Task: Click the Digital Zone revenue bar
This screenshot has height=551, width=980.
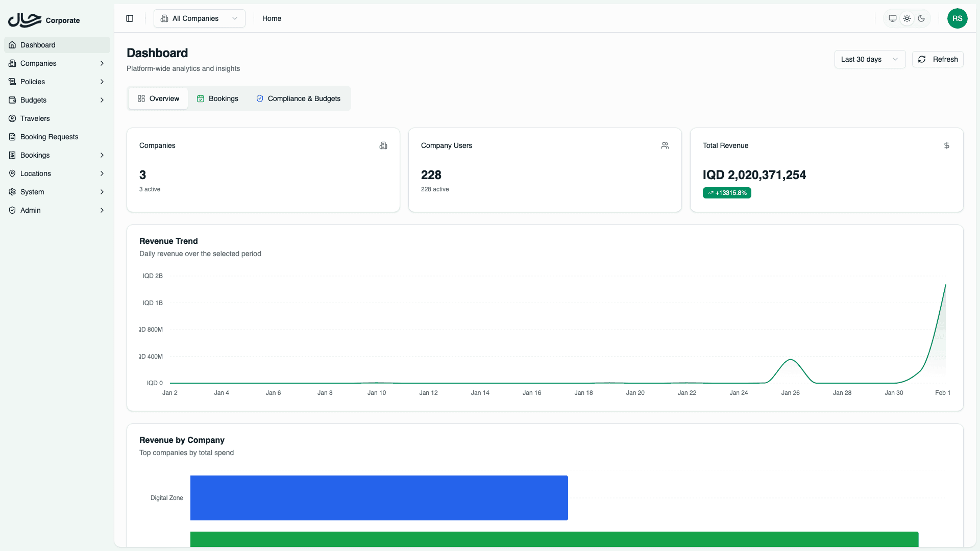Action: tap(379, 497)
